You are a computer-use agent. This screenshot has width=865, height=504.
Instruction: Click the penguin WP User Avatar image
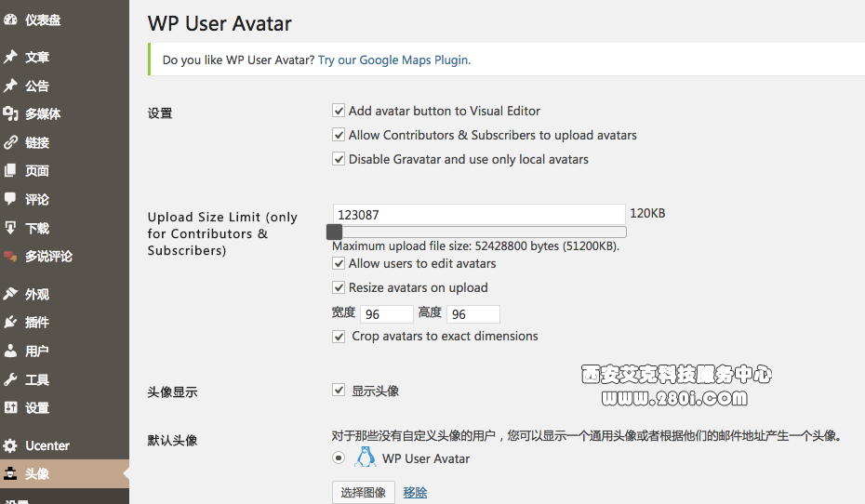(365, 458)
